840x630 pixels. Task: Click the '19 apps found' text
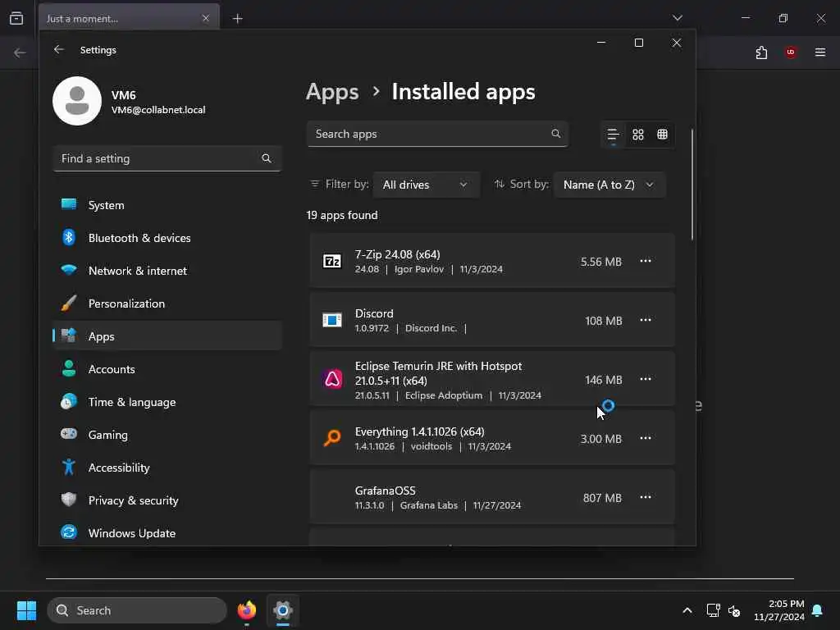pyautogui.click(x=342, y=216)
